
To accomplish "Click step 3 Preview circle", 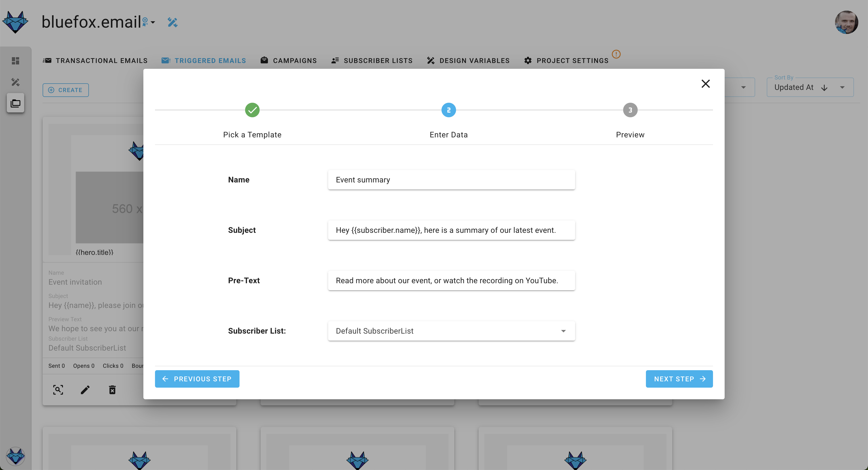I will (x=630, y=110).
